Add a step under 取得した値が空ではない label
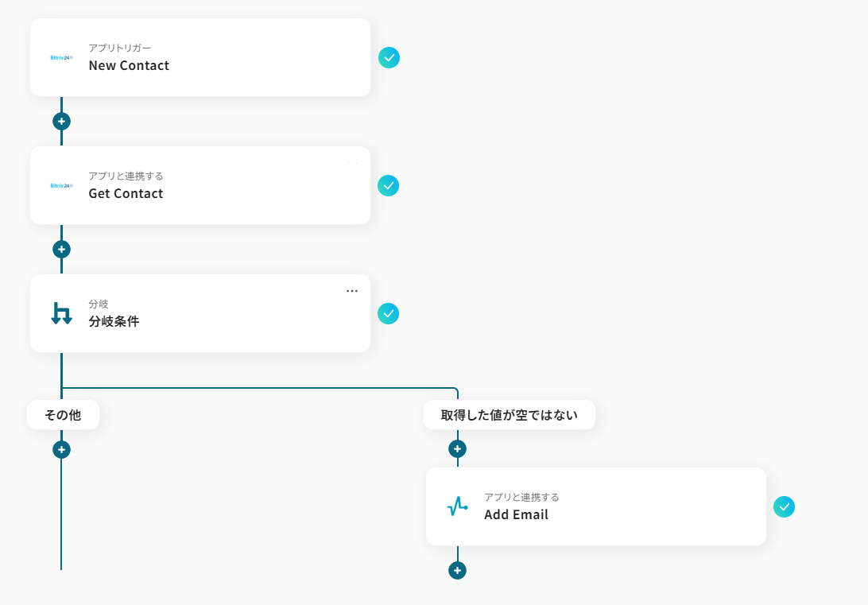This screenshot has height=605, width=868. [x=457, y=449]
